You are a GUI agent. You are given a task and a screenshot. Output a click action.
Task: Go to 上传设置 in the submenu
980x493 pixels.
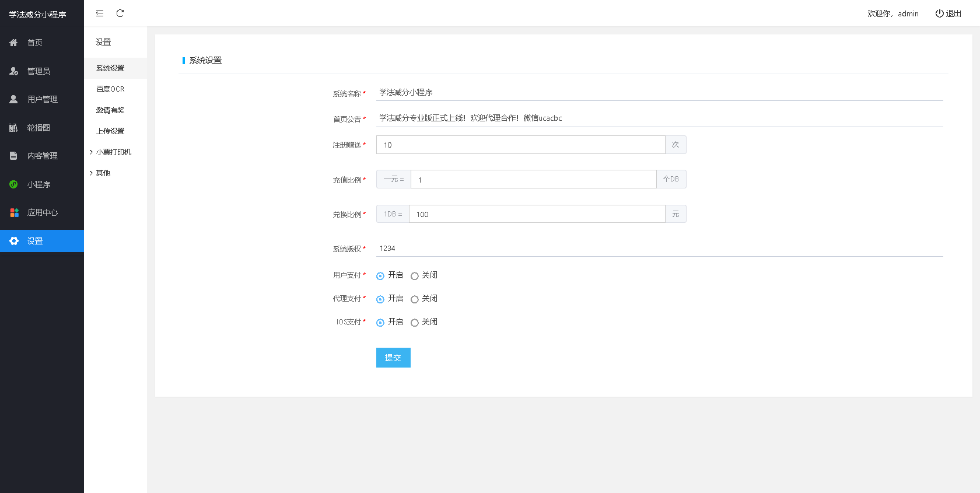pos(110,131)
